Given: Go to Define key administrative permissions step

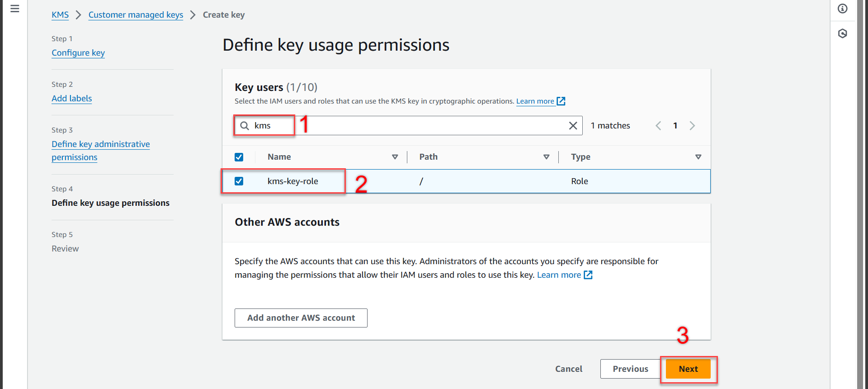Looking at the screenshot, I should tap(100, 151).
